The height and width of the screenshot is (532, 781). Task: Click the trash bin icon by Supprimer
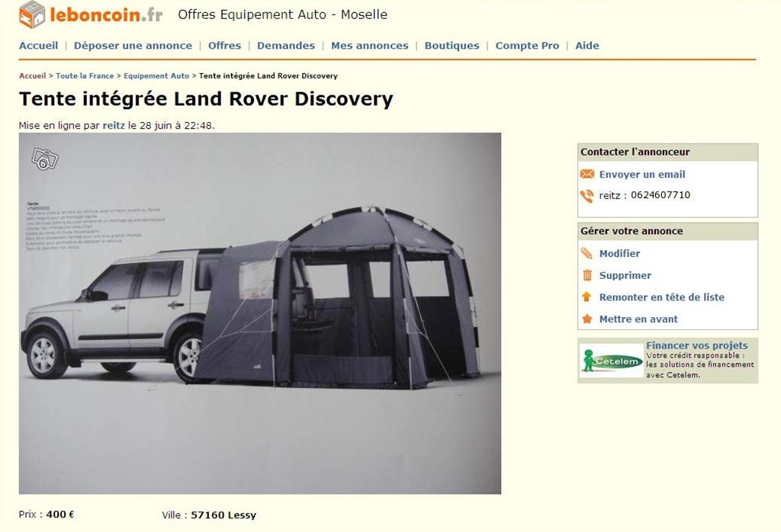tap(587, 275)
